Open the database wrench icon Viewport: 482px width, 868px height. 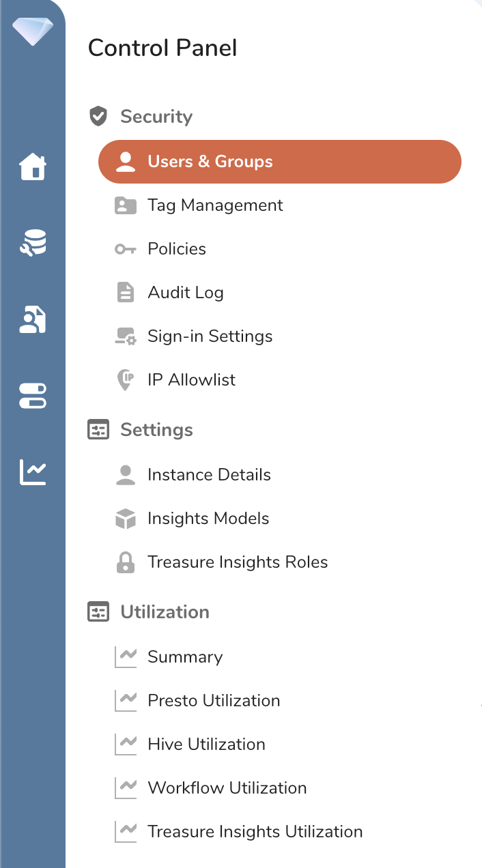[33, 244]
